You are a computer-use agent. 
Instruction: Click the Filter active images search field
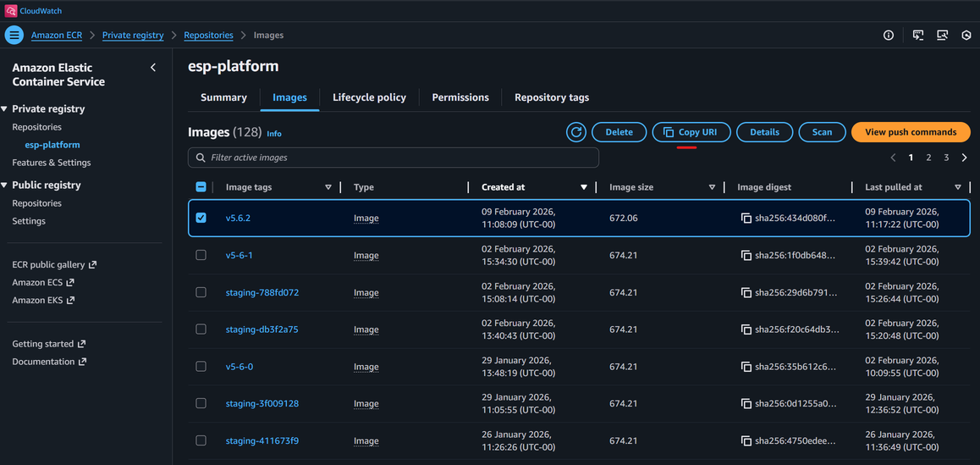(x=394, y=158)
